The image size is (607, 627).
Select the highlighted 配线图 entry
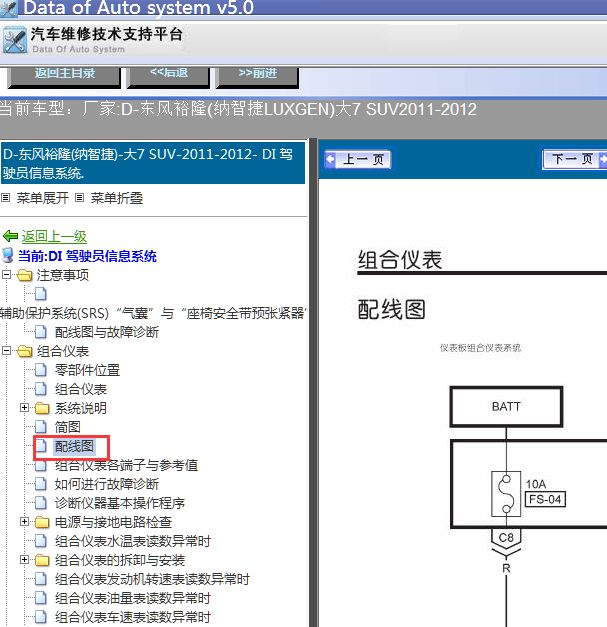74,446
